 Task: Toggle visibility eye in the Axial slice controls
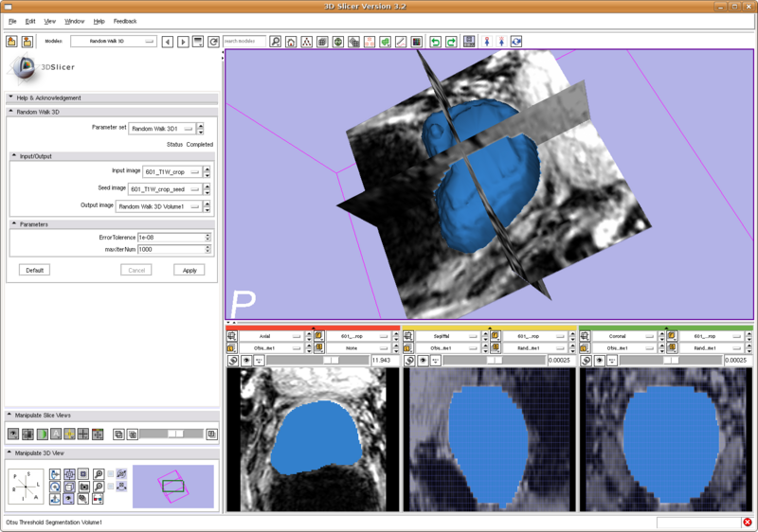[x=246, y=361]
